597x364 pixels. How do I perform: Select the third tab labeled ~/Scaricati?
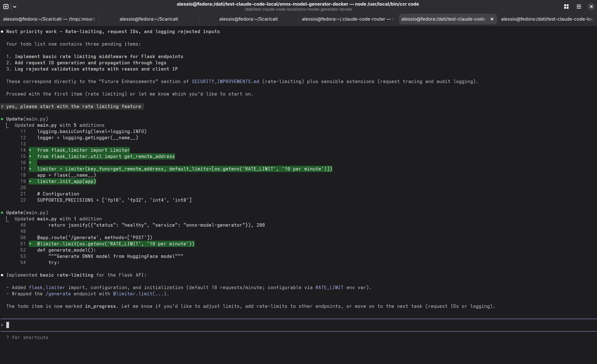coord(248,19)
